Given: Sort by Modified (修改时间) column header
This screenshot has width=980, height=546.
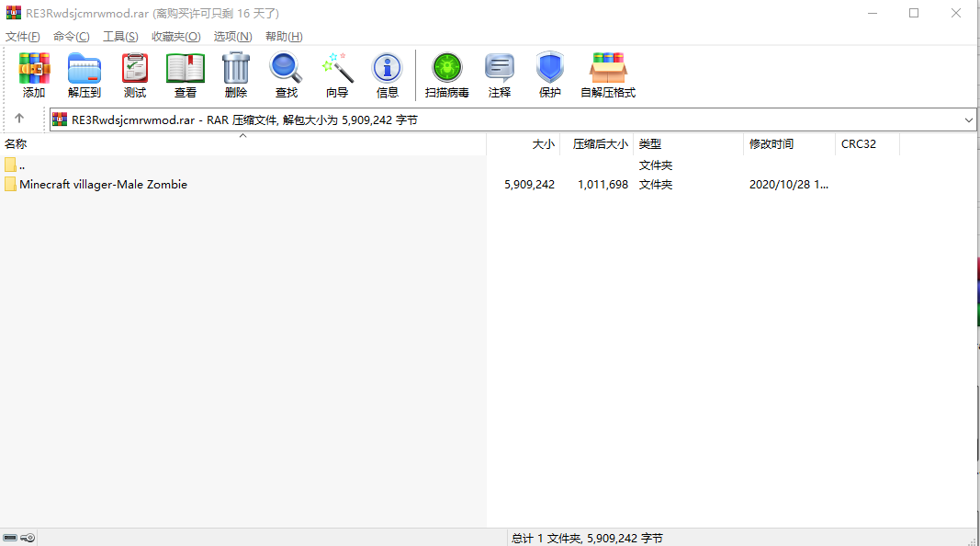Looking at the screenshot, I should pyautogui.click(x=789, y=143).
